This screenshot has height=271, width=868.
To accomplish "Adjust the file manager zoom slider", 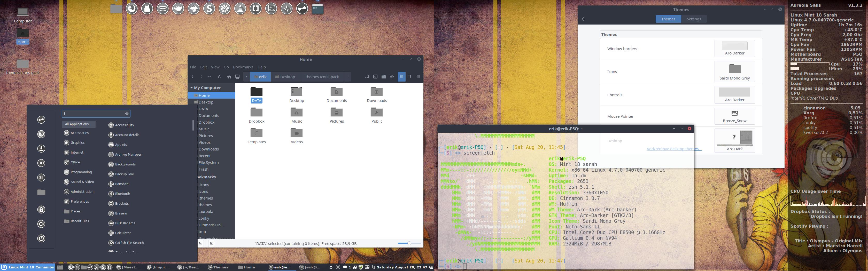I will pyautogui.click(x=409, y=243).
